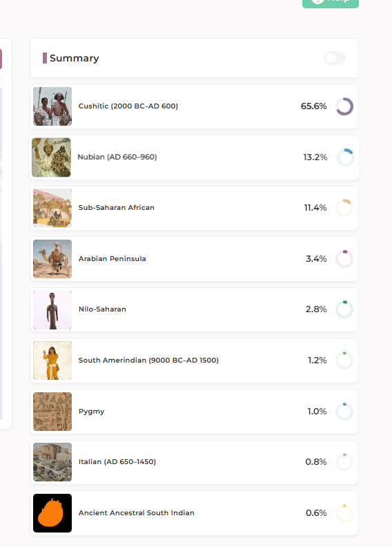Select the South Amerindian (9000 BC–AD 1500) label
Viewport: 392px width, 547px height.
pyautogui.click(x=148, y=360)
